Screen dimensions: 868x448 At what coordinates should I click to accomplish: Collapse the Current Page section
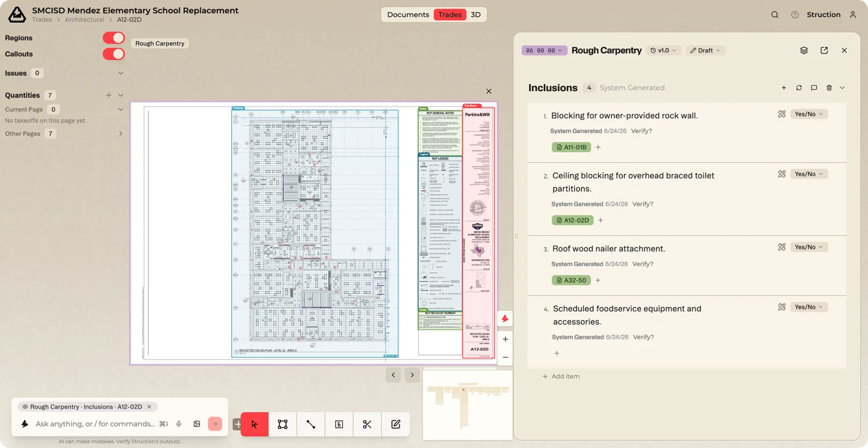pyautogui.click(x=121, y=109)
